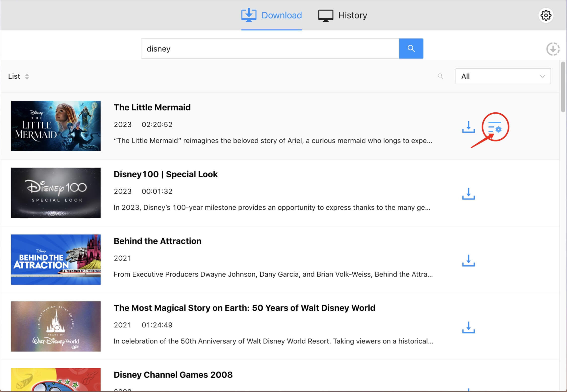567x392 pixels.
Task: Click the List label
Action: pyautogui.click(x=14, y=76)
